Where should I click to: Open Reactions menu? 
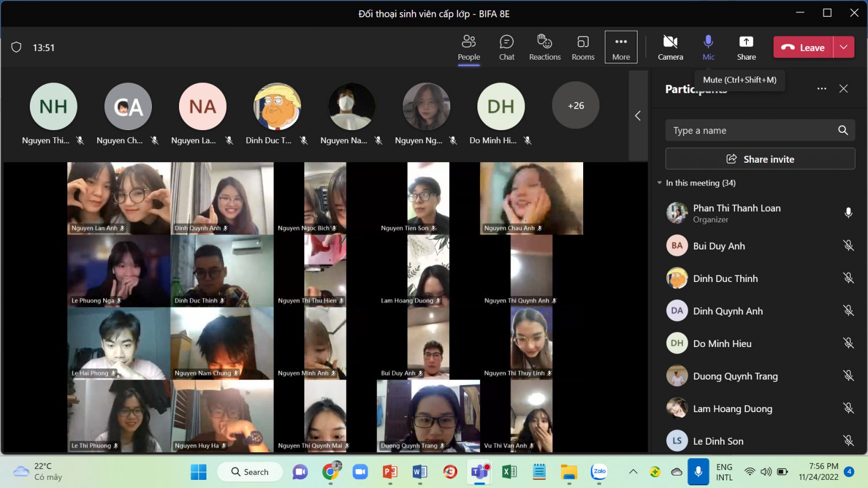[x=545, y=48]
